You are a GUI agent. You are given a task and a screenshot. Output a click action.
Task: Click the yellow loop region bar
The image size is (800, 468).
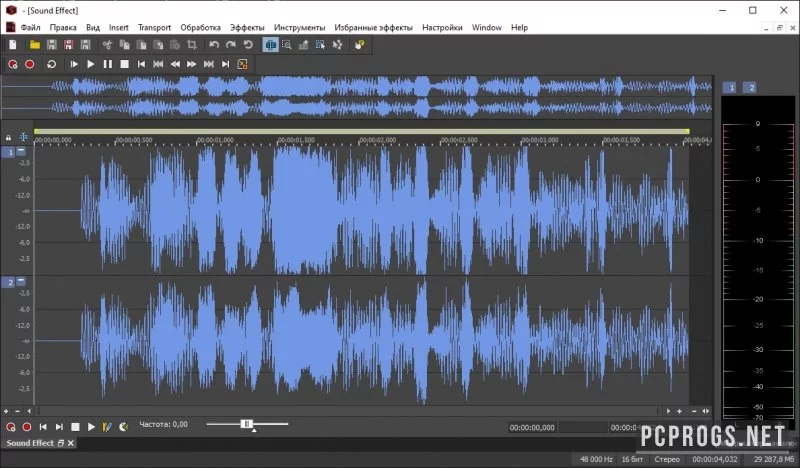[x=362, y=131]
